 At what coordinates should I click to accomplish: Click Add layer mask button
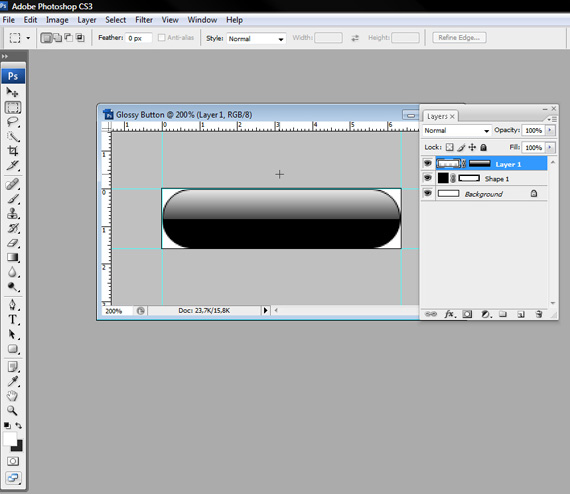[x=467, y=314]
